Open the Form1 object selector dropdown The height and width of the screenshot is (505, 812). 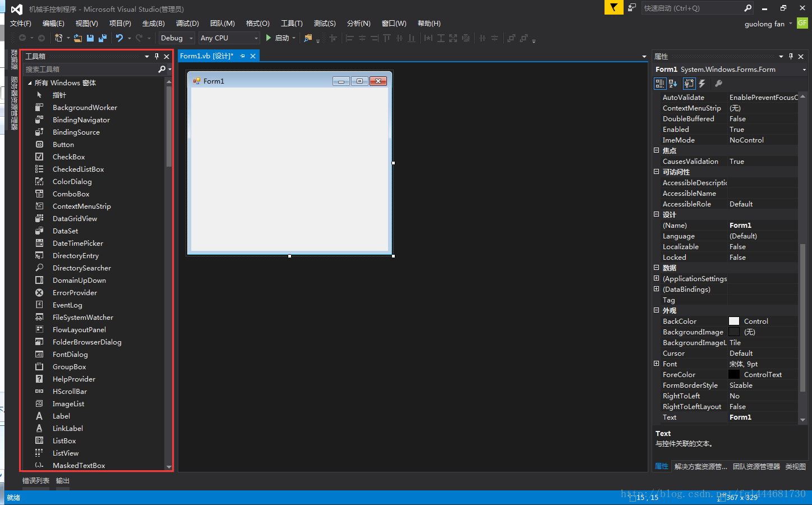[x=804, y=70]
